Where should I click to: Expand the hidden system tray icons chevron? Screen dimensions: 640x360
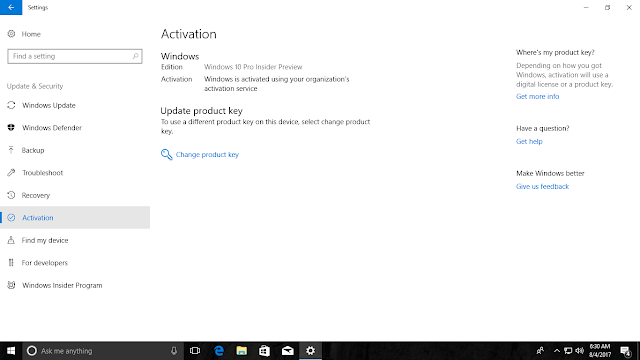pyautogui.click(x=557, y=351)
